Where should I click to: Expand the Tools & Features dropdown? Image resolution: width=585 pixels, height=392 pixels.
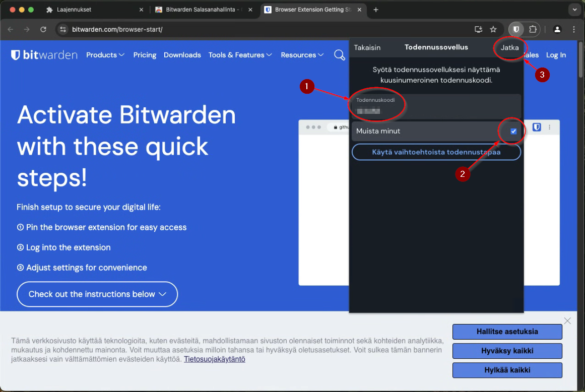(x=240, y=55)
